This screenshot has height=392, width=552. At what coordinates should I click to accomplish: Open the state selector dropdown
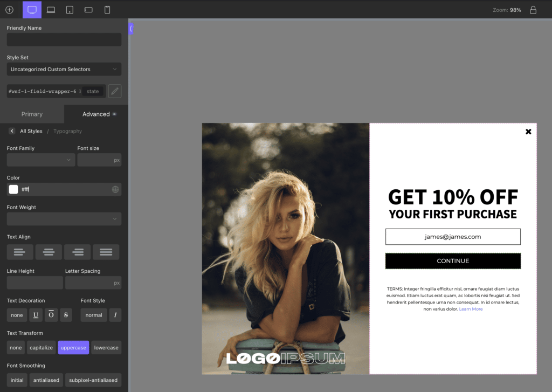pyautogui.click(x=93, y=91)
